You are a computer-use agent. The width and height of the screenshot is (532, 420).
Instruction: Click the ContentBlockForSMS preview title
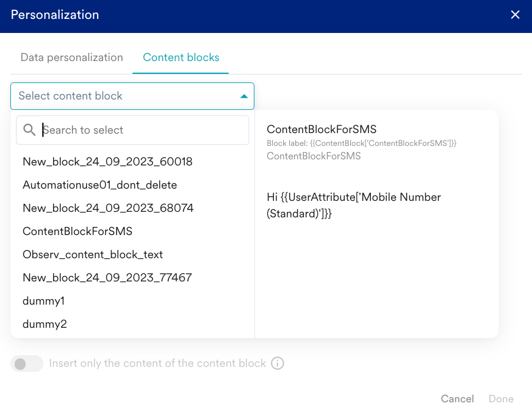pos(322,129)
